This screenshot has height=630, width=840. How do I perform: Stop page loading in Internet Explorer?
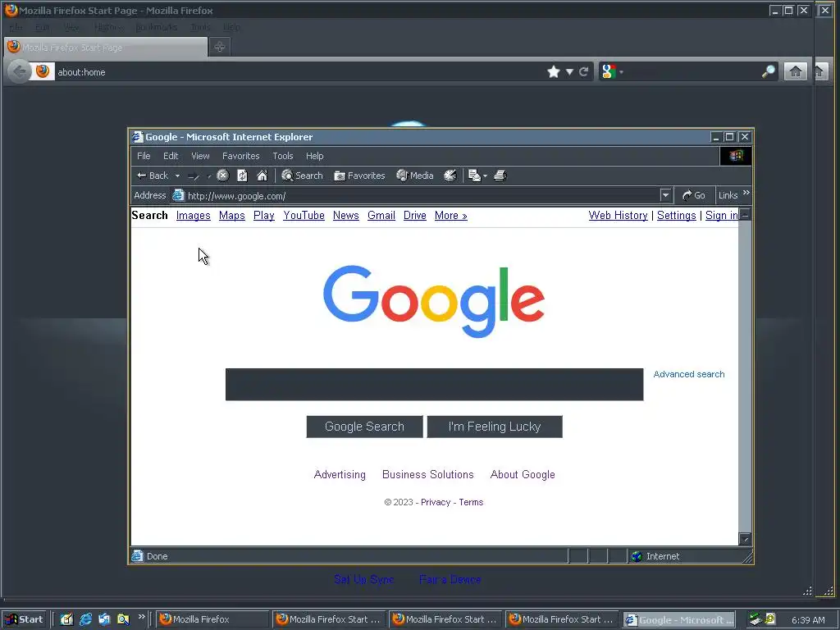pyautogui.click(x=223, y=176)
